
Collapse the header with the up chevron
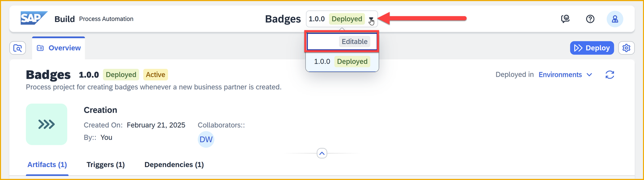[x=322, y=153]
